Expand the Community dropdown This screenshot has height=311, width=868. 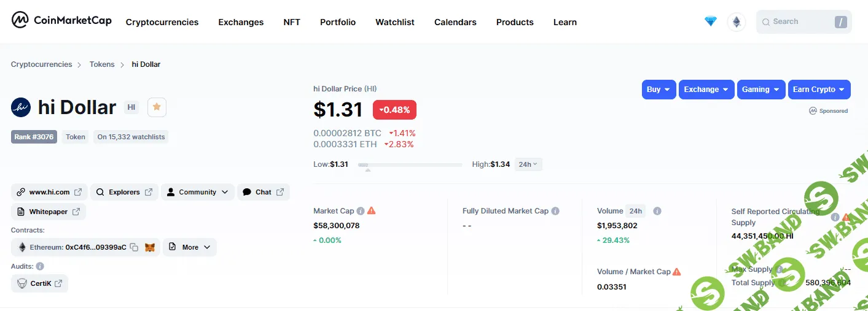[x=198, y=192]
